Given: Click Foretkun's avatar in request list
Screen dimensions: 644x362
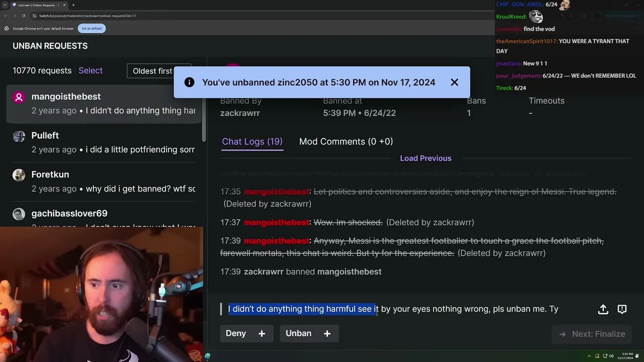Looking at the screenshot, I should point(19,175).
